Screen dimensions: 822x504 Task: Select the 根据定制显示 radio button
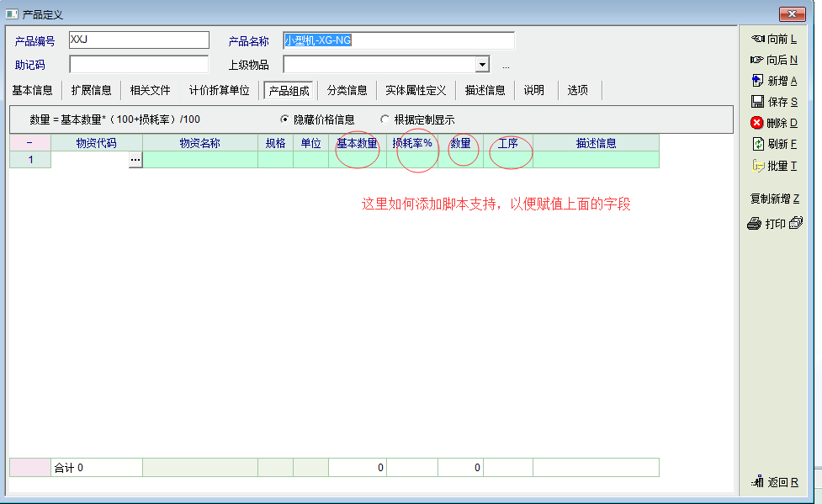coord(385,119)
